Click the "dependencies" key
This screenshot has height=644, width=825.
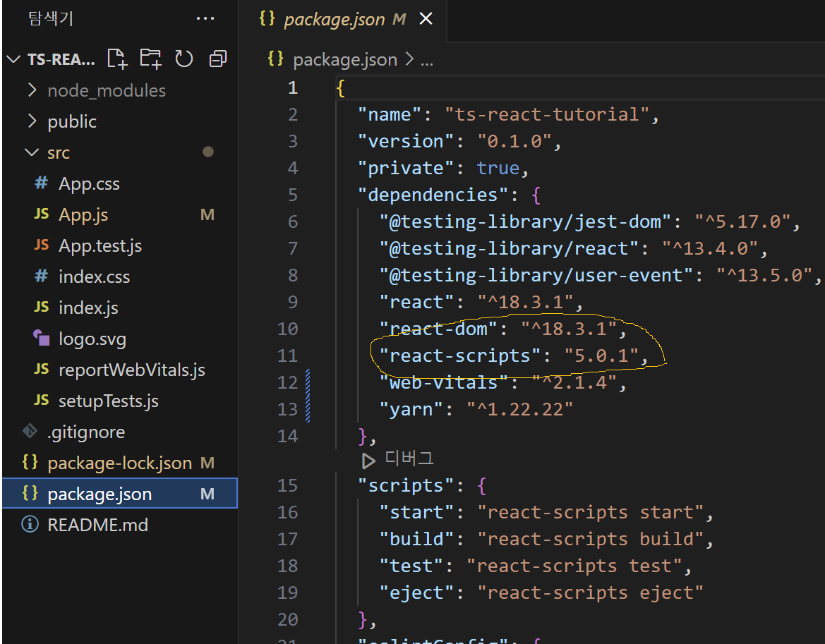pyautogui.click(x=433, y=195)
